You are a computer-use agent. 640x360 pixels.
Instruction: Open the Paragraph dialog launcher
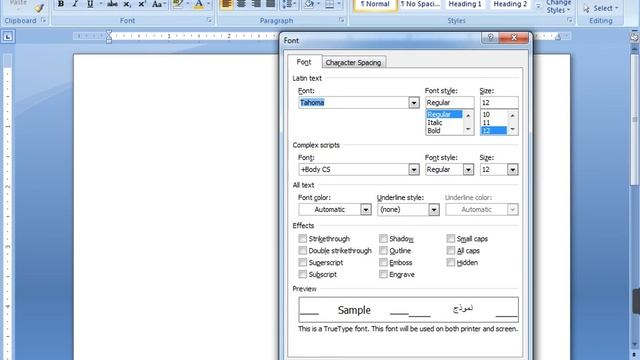coord(342,20)
